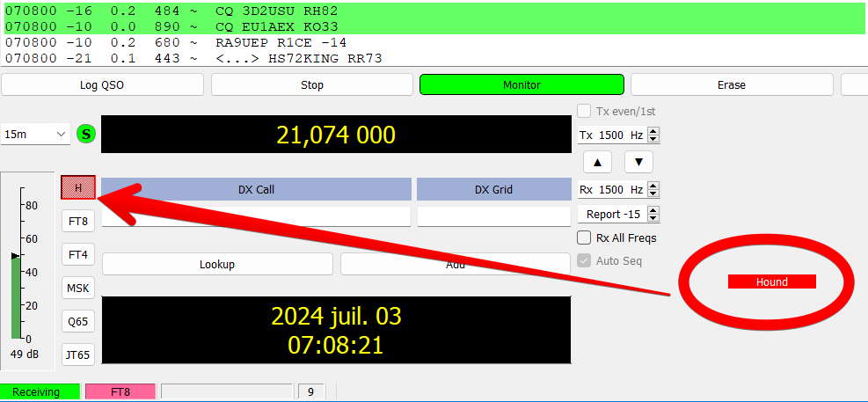Click the Add button

[x=455, y=264]
